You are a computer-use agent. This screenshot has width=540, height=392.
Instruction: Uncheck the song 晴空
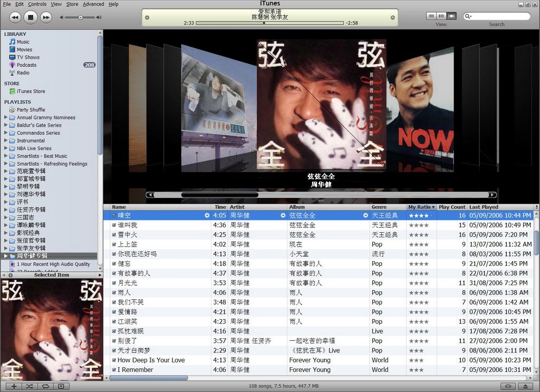coord(114,215)
